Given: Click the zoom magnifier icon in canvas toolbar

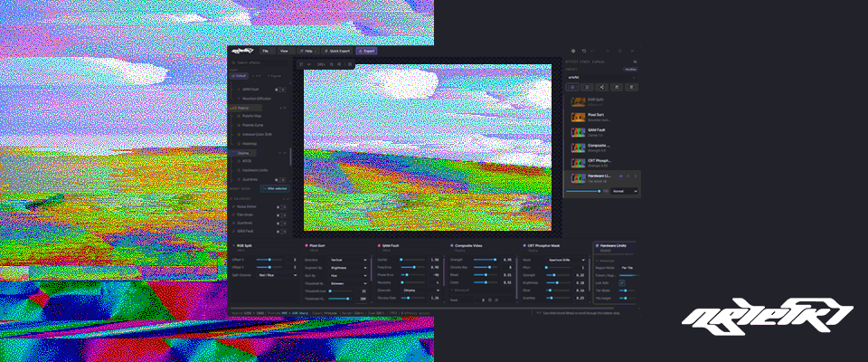Looking at the screenshot, I should click(x=332, y=64).
